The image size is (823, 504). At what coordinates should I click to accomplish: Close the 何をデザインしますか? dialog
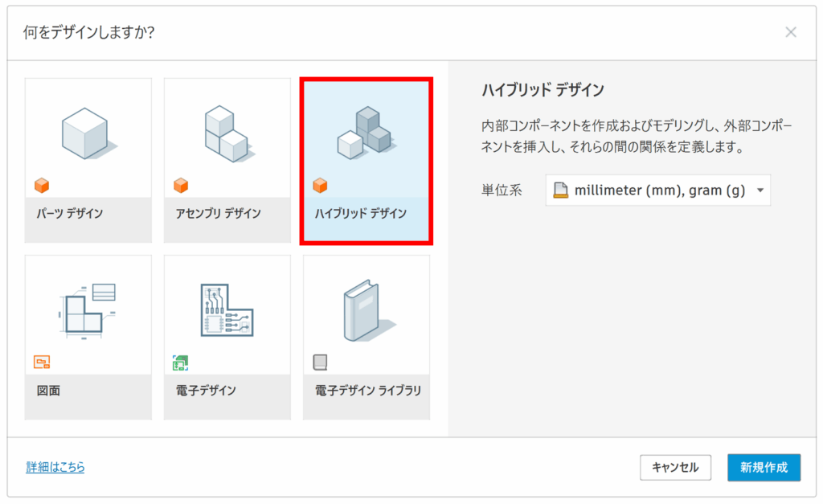pyautogui.click(x=791, y=32)
